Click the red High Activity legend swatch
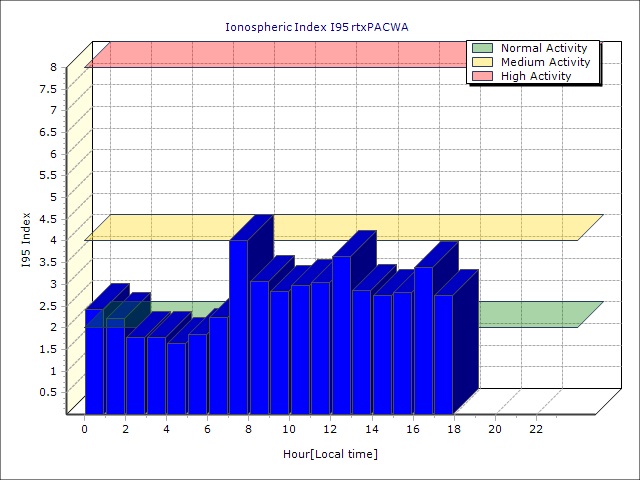This screenshot has width=640, height=480. [482, 76]
